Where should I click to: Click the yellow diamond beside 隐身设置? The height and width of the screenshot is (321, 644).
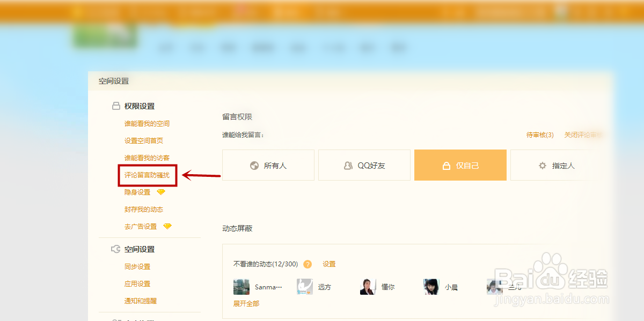160,191
